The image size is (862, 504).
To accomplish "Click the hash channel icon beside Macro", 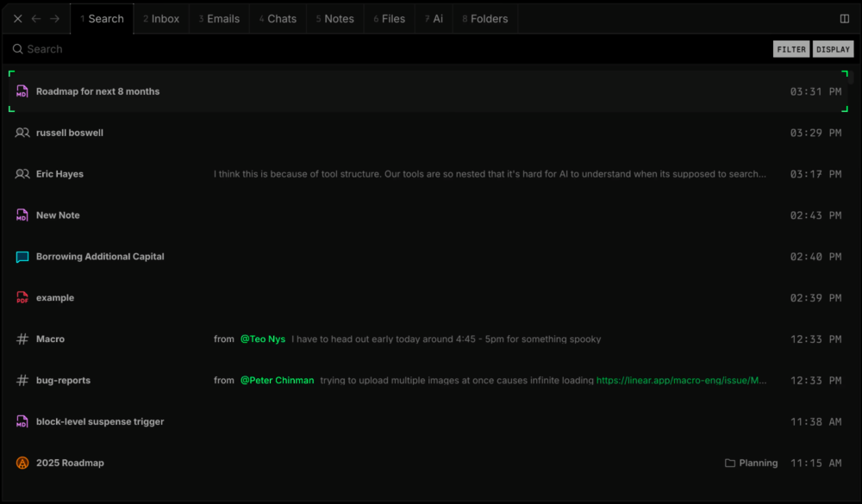I will point(22,339).
